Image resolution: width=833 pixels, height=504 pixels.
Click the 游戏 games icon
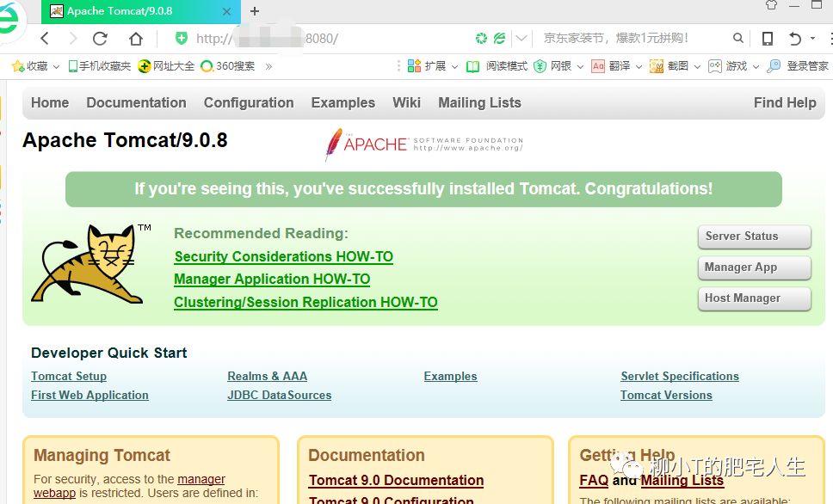[715, 66]
